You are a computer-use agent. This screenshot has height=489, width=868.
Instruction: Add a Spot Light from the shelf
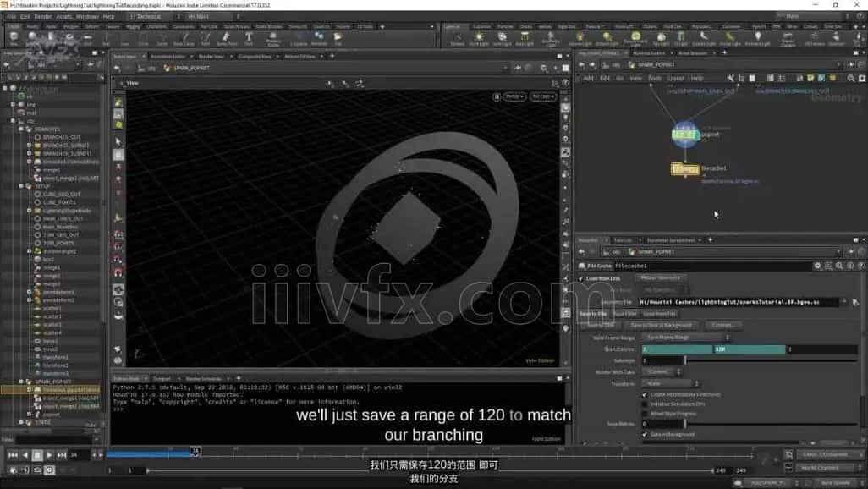tap(502, 39)
